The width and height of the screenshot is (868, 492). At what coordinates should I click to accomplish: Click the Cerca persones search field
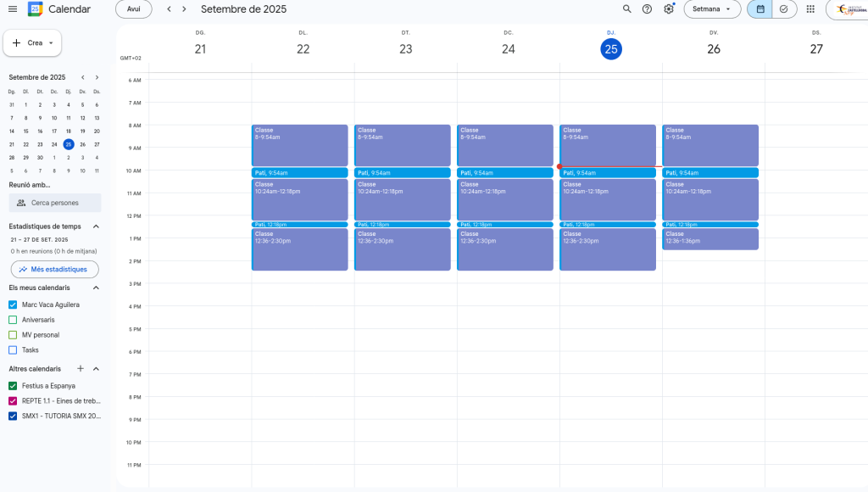pyautogui.click(x=55, y=203)
